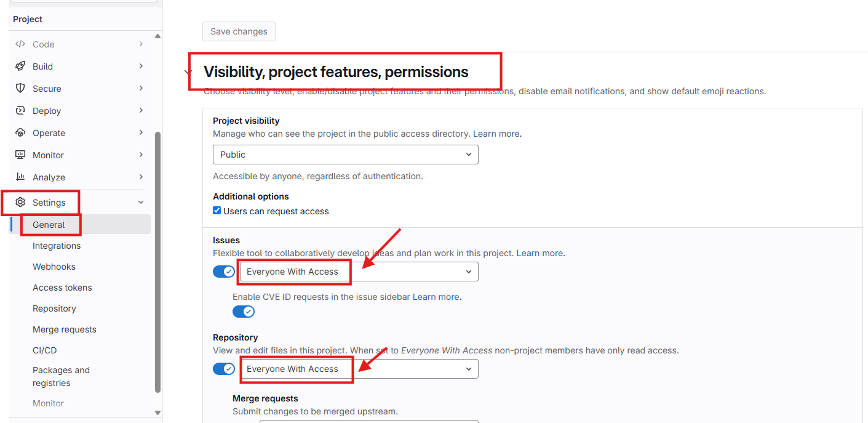
Task: Open the Repository Everyone With Access dropdown
Action: pyautogui.click(x=359, y=369)
